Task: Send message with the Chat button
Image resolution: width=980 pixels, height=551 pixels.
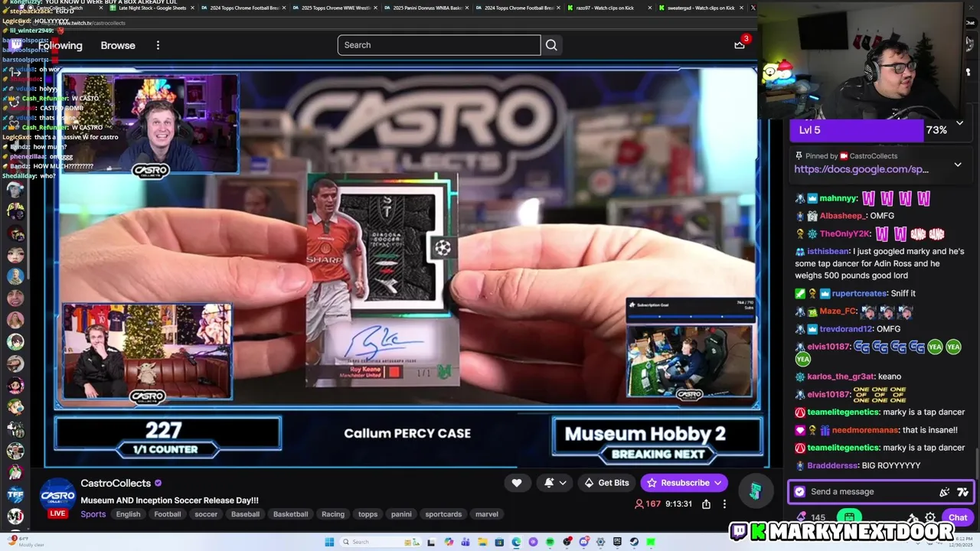Action: click(958, 518)
